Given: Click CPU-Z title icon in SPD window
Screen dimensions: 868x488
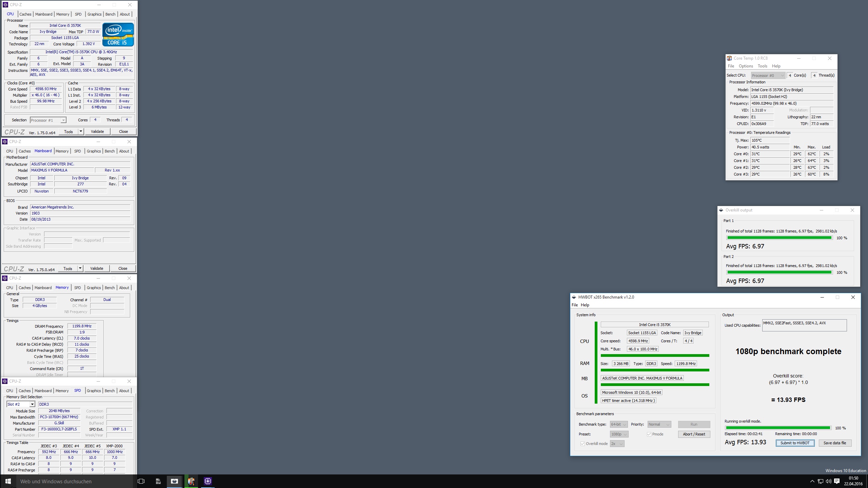Looking at the screenshot, I should 4,381.
